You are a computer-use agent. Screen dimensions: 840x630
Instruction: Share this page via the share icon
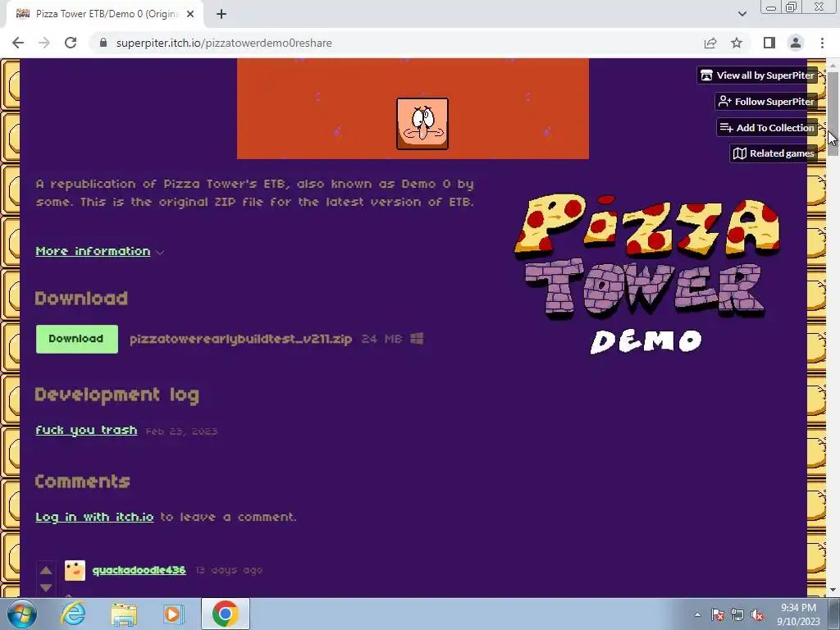point(710,43)
